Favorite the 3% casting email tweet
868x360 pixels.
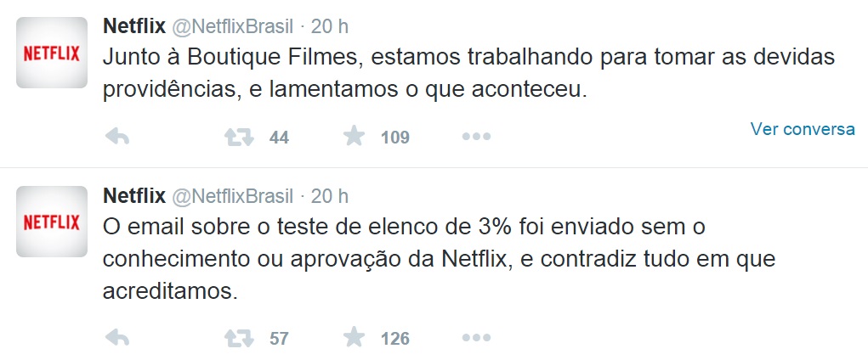(x=354, y=337)
